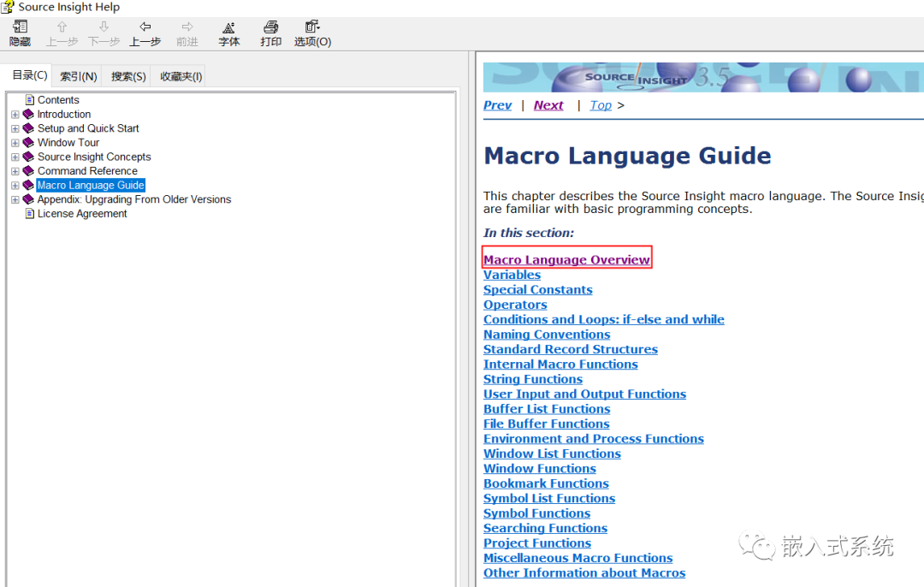Viewport: 924px width, 587px height.
Task: Click the Top navigation link
Action: [x=601, y=105]
